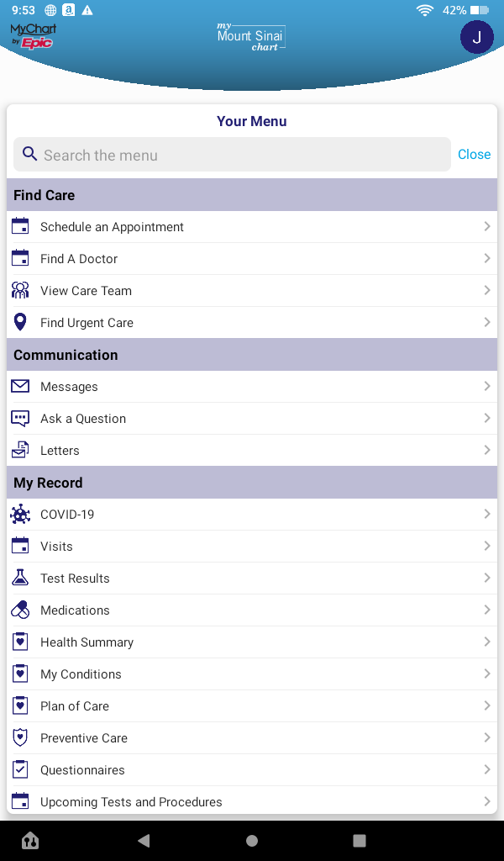This screenshot has width=504, height=861.
Task: Open the Visits menu item
Action: 56,547
